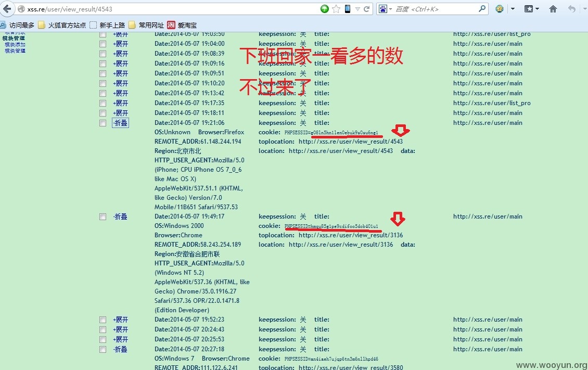Viewport: 588px width, 370px height.
Task: Open the bookmarks star menu icon
Action: [x=529, y=9]
